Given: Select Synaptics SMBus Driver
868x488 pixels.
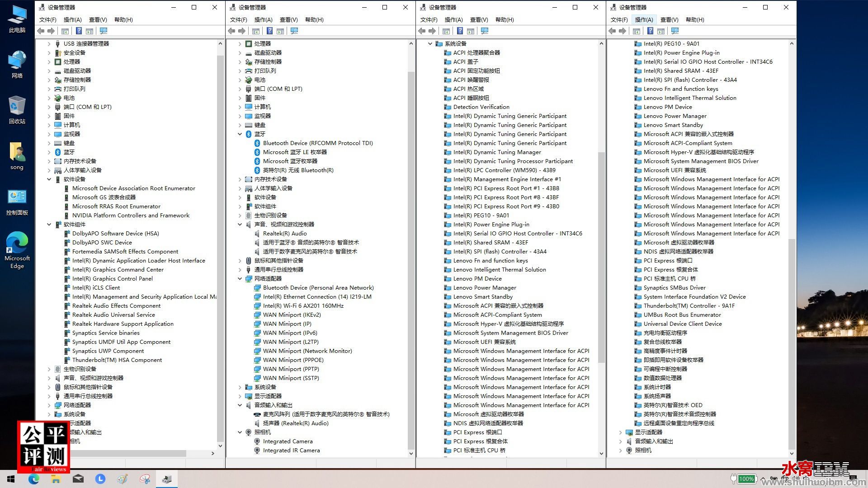Looking at the screenshot, I should tap(675, 288).
